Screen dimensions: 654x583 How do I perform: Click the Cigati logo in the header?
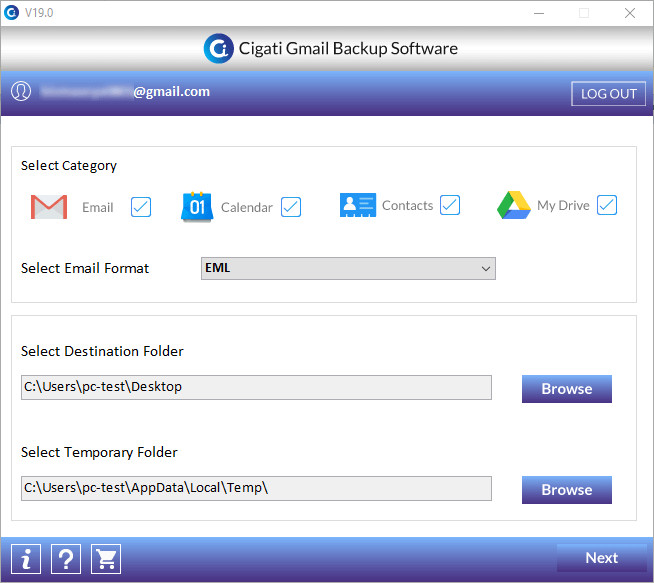tap(219, 48)
